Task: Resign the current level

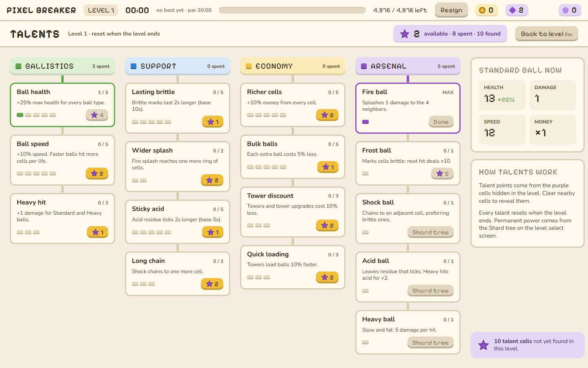Action: tap(451, 10)
